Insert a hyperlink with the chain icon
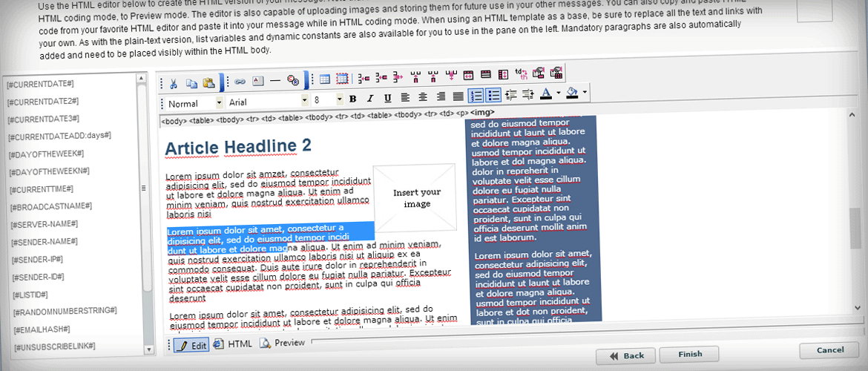The width and height of the screenshot is (868, 371). click(240, 82)
